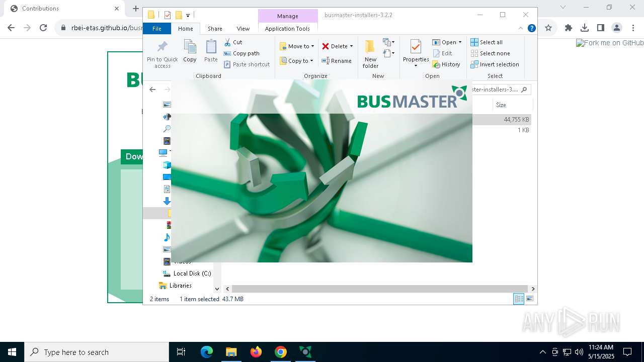Select the Contributions tab in Chrome
644x362 pixels.
pyautogui.click(x=63, y=9)
